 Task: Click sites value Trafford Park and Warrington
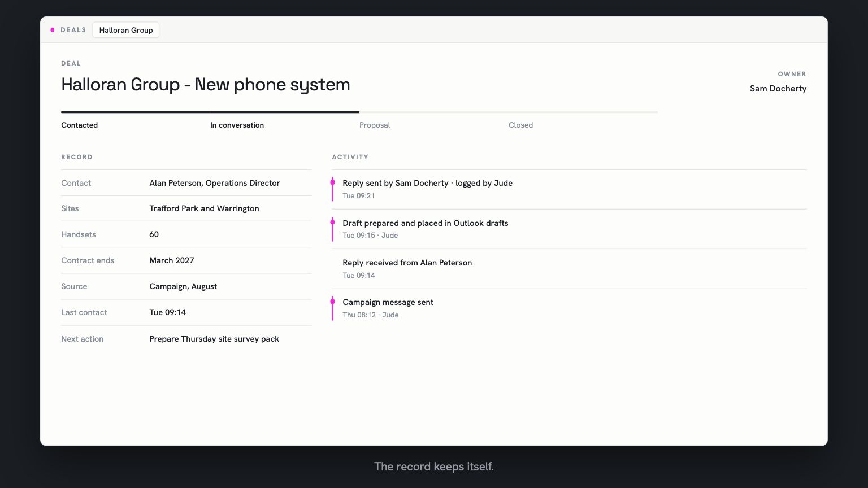point(204,208)
